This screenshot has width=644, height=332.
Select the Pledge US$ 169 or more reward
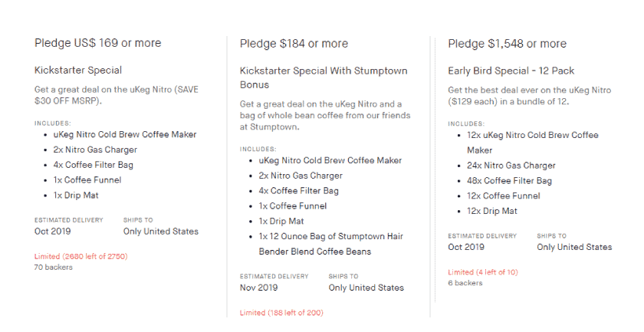tap(97, 44)
